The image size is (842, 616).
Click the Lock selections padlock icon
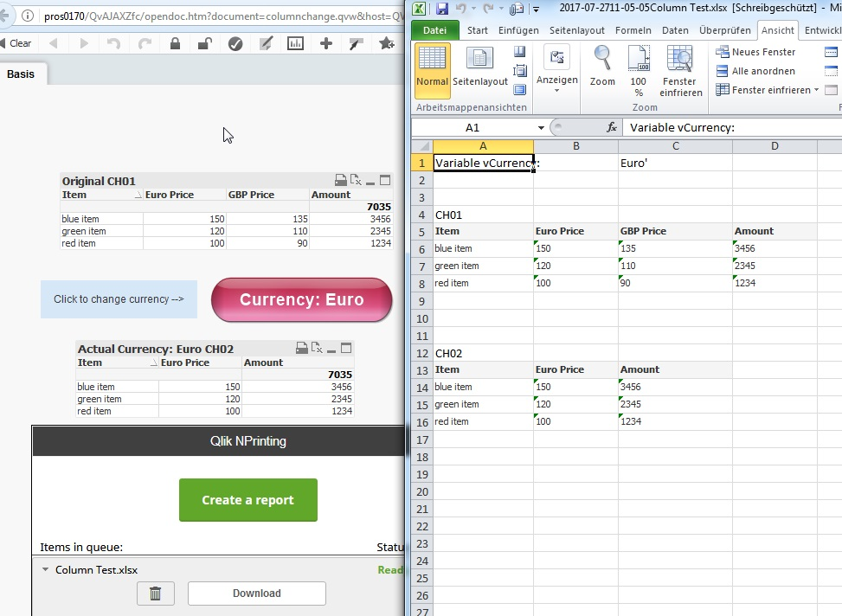pyautogui.click(x=175, y=43)
